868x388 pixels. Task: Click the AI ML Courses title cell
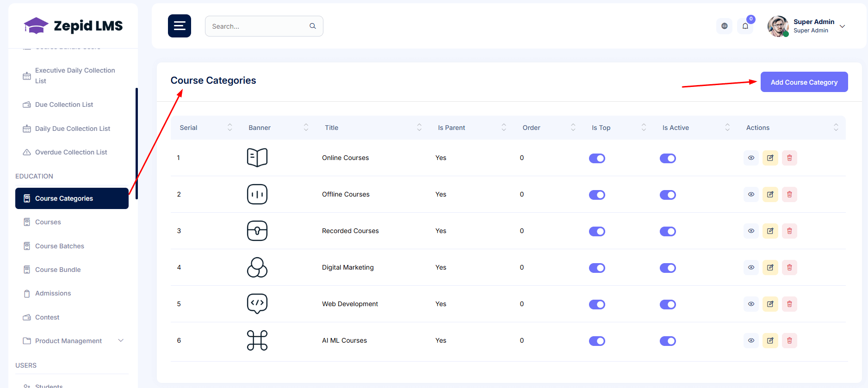tap(345, 340)
